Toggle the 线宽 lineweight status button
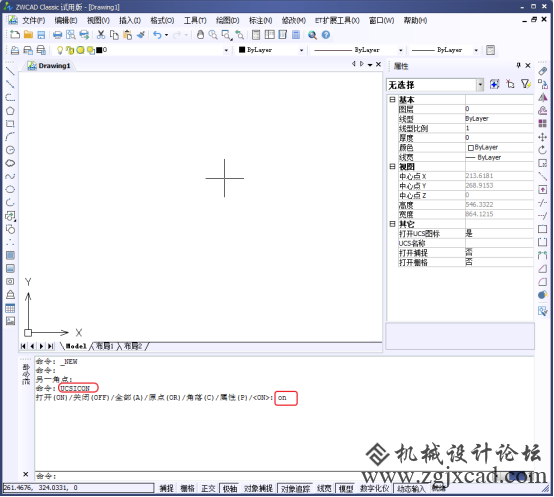This screenshot has width=554, height=497. click(324, 488)
